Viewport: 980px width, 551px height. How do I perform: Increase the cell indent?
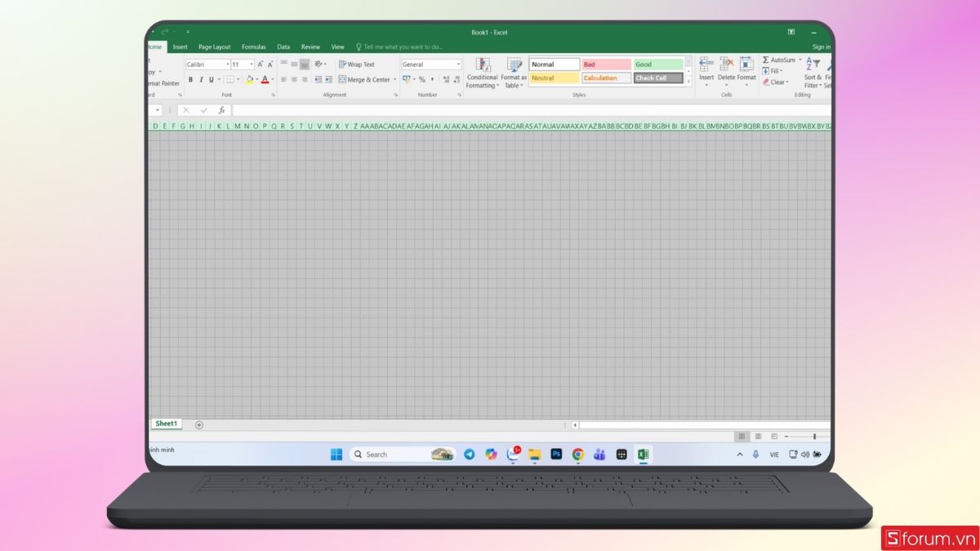(328, 80)
